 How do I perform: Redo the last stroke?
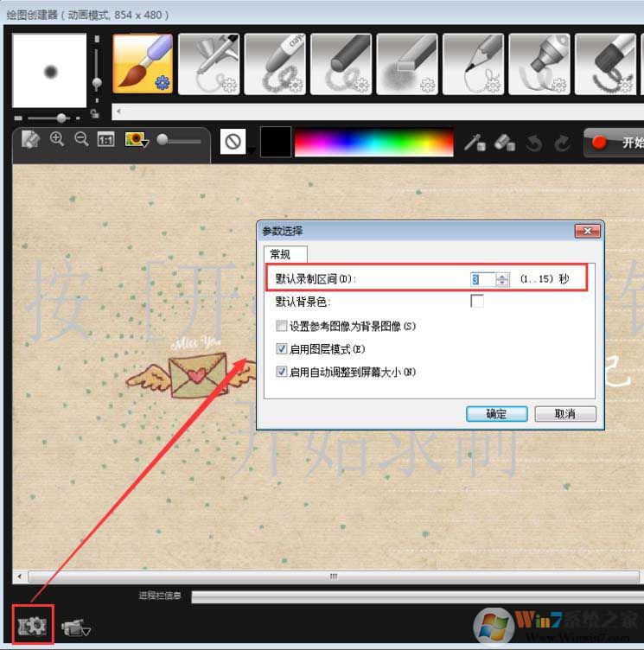[563, 143]
